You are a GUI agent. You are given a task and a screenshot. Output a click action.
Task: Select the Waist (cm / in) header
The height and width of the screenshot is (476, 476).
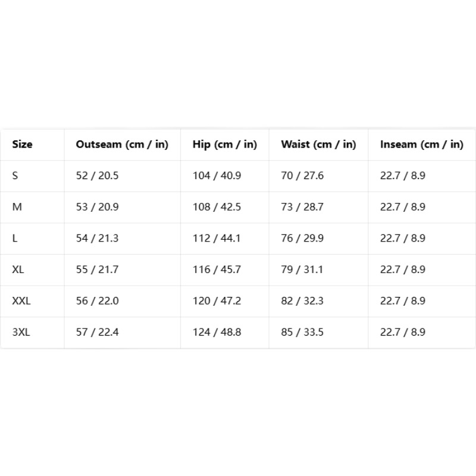tap(318, 145)
